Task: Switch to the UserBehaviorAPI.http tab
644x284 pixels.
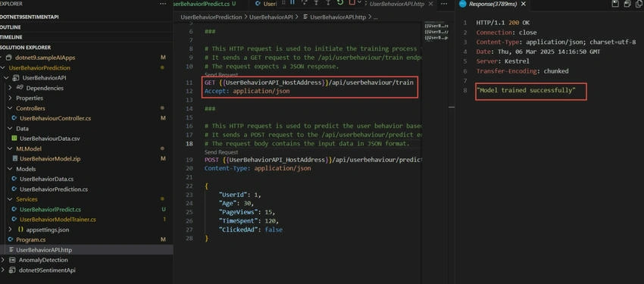Action: coord(397,4)
